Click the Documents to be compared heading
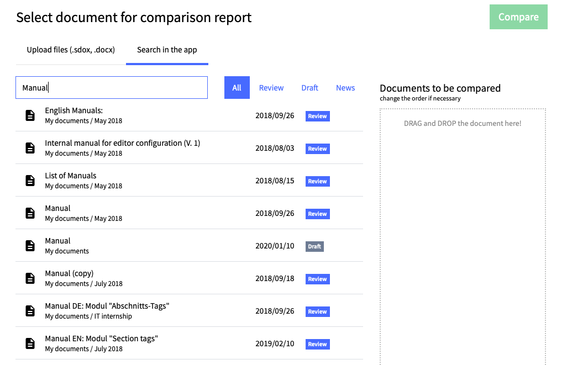588x365 pixels. (440, 88)
